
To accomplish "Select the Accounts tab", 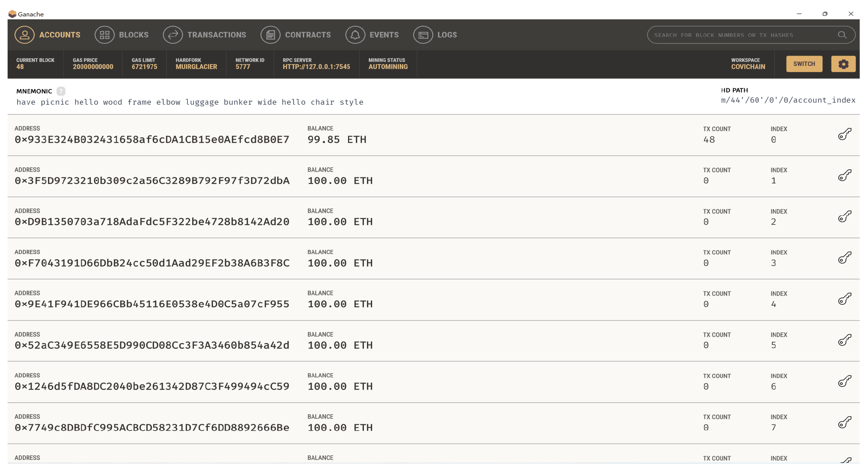I will pos(47,35).
